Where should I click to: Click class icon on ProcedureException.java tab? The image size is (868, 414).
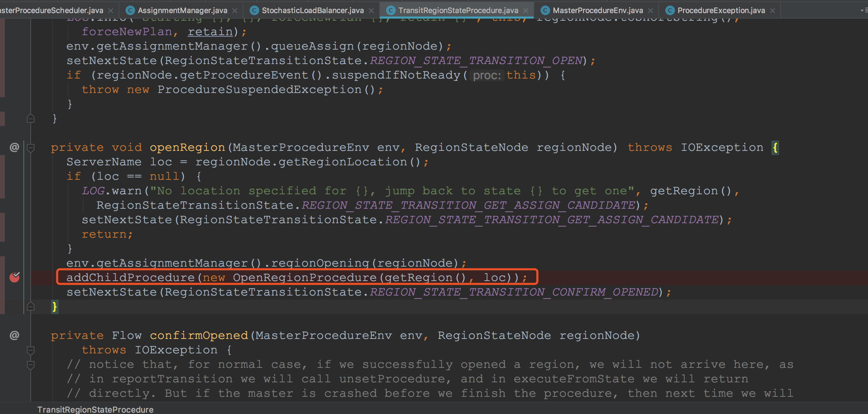(669, 11)
